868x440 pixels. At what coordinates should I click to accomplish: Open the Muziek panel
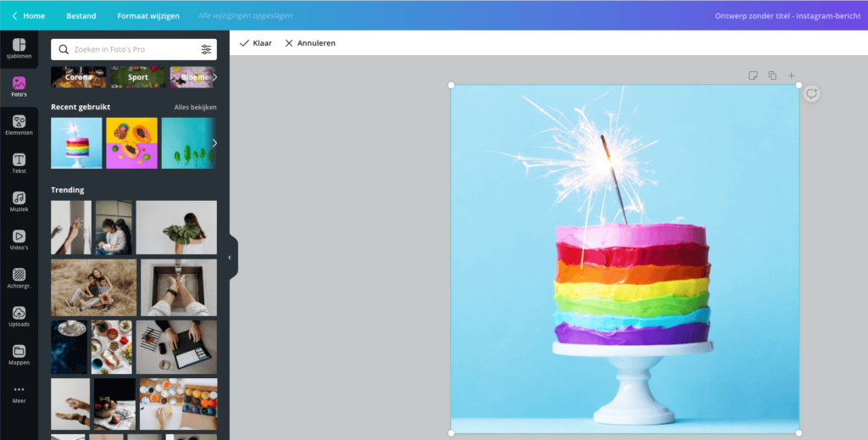[19, 202]
